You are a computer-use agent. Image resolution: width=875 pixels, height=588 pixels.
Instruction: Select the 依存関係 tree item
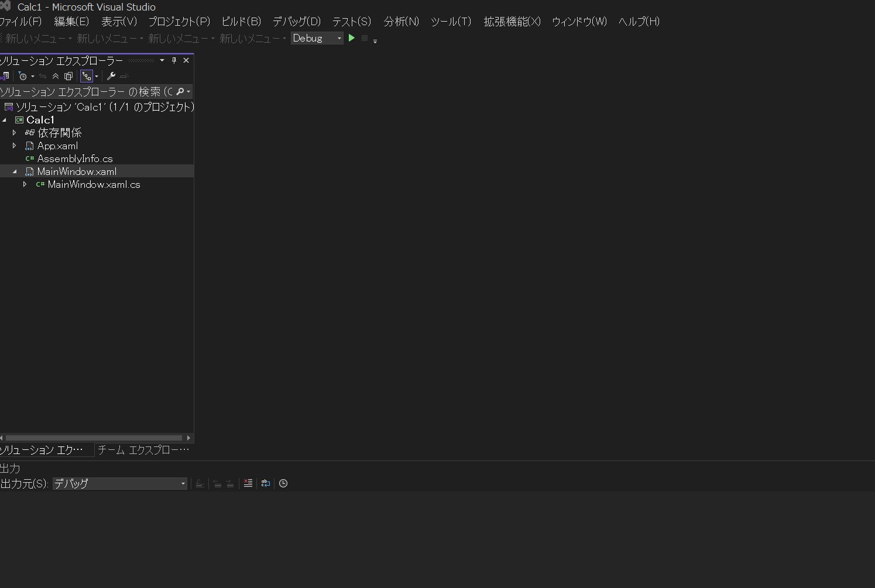pyautogui.click(x=60, y=133)
